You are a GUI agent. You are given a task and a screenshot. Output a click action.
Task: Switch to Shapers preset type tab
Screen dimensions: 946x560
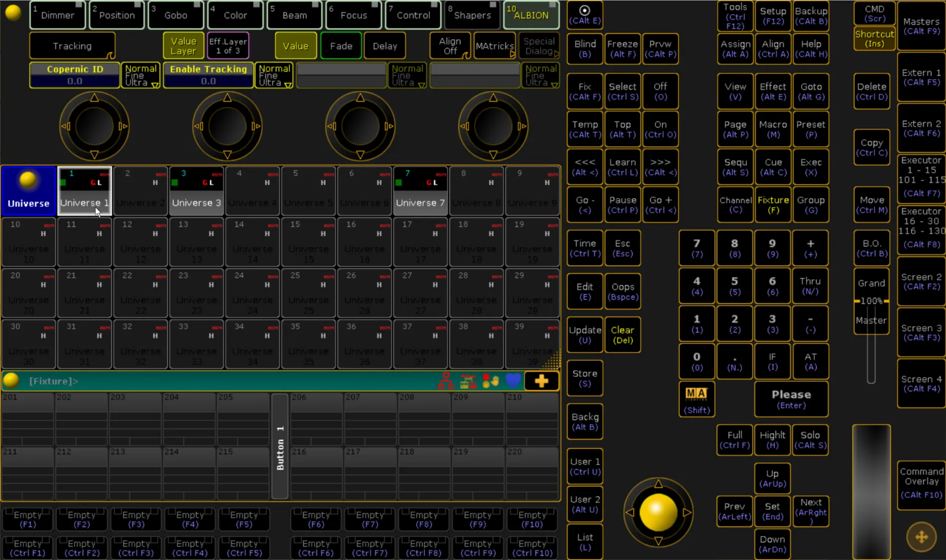click(472, 15)
